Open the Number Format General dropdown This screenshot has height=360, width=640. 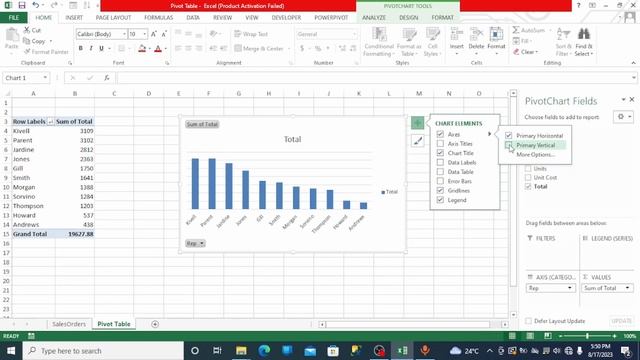pyautogui.click(x=354, y=34)
